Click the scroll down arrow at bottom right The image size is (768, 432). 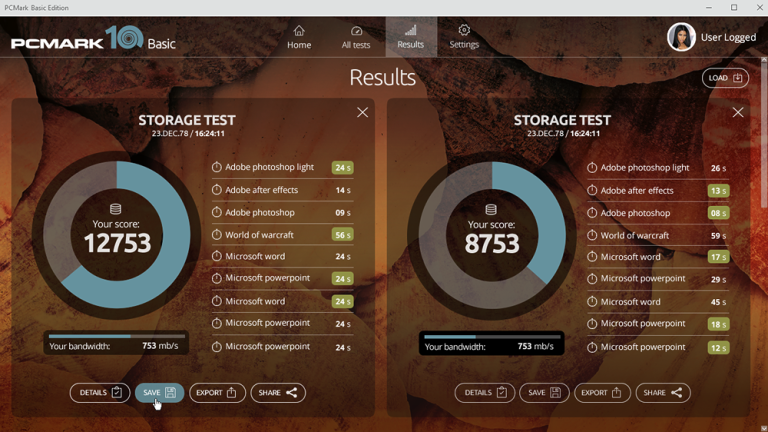click(764, 428)
